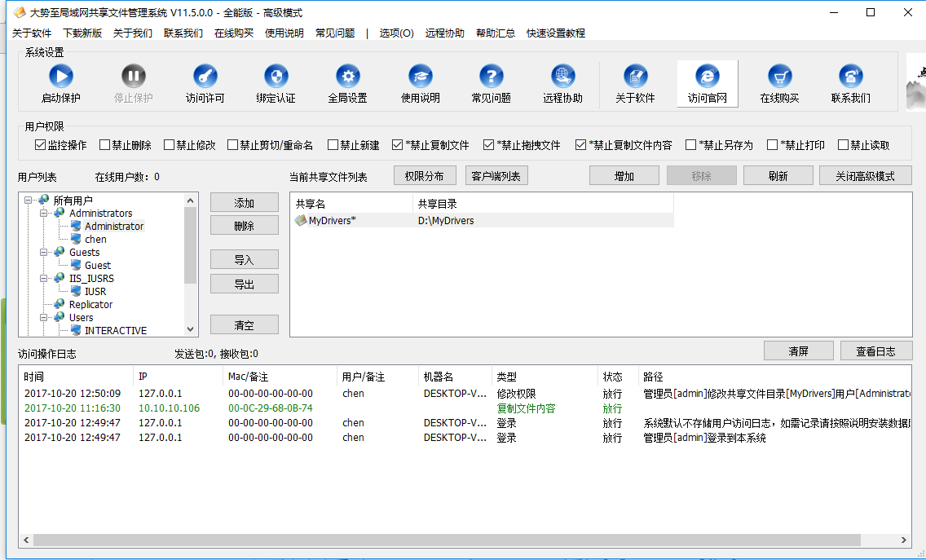Viewport: 926px width, 560px height.
Task: Click the 关闭高级模式 button
Action: [x=865, y=176]
